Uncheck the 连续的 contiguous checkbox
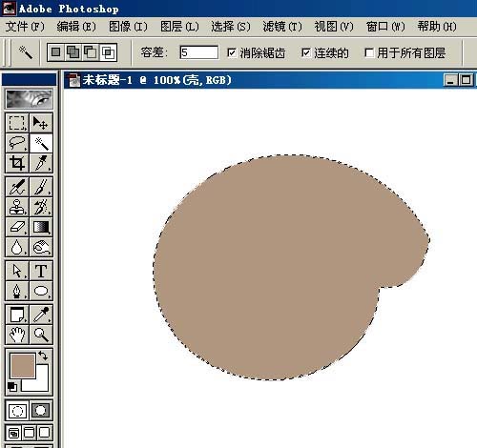This screenshot has height=448, width=477. (x=306, y=52)
